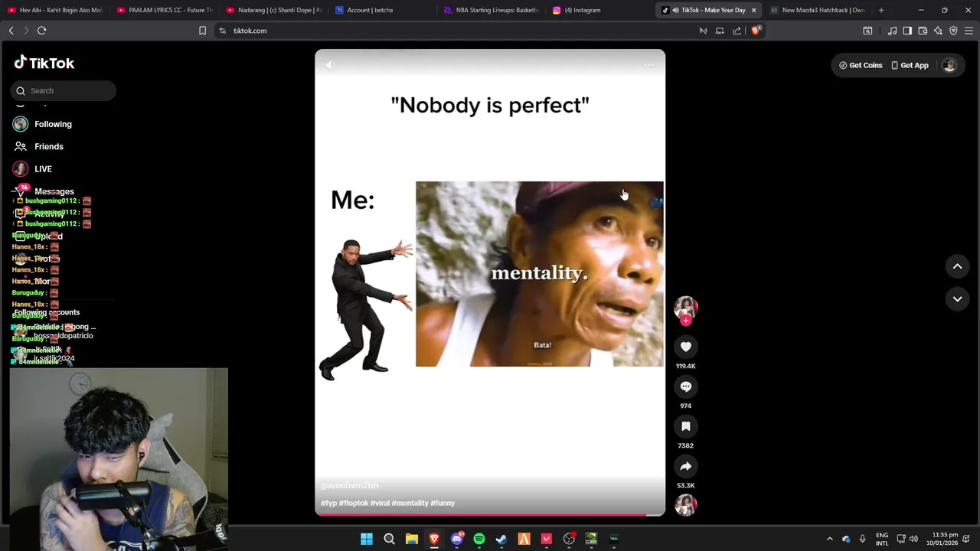
Task: Seek in the video progress bar
Action: pyautogui.click(x=490, y=514)
